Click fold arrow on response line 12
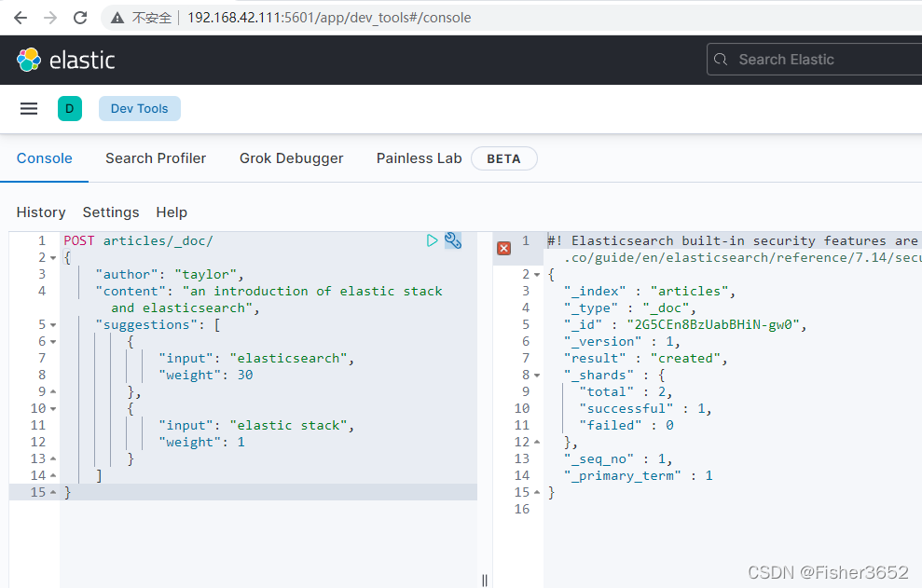The image size is (922, 588). coord(537,443)
